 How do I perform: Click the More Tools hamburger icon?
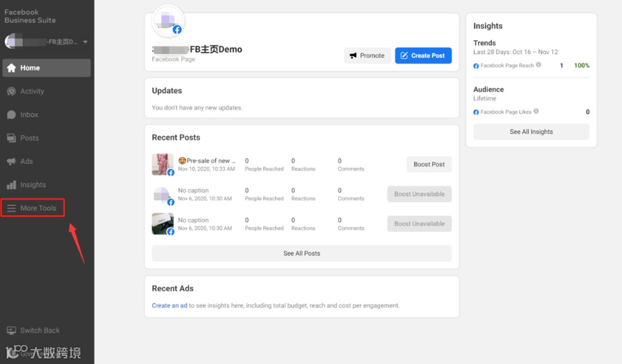[11, 208]
